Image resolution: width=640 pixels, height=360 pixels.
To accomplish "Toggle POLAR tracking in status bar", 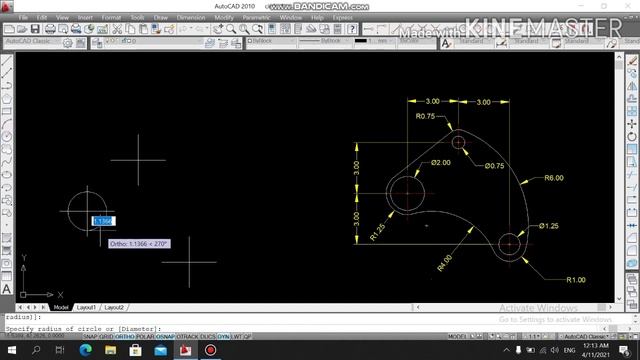I will 145,337.
